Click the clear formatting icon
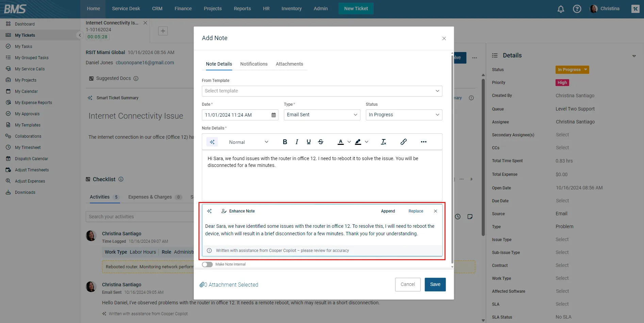This screenshot has width=644, height=323. click(x=383, y=142)
